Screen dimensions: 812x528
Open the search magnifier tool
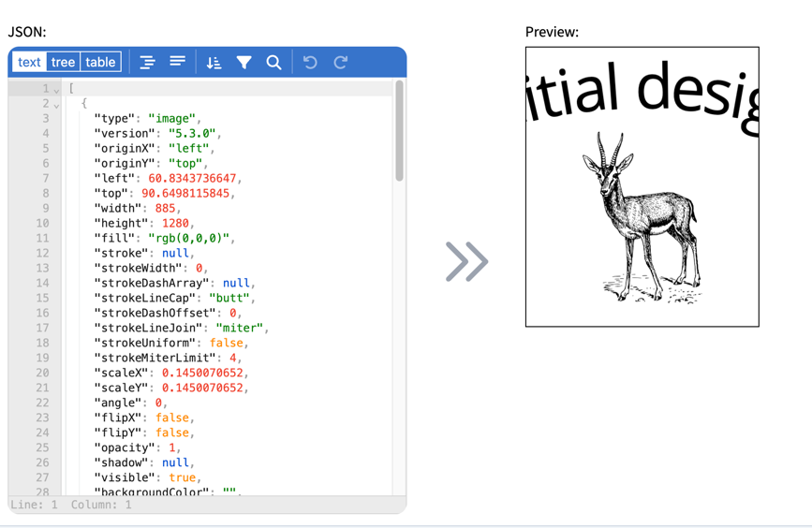click(274, 63)
